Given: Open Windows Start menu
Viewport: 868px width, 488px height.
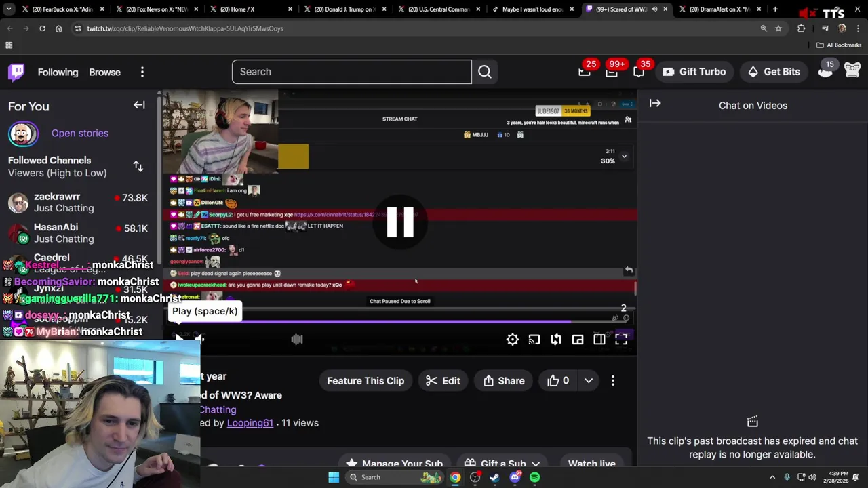Looking at the screenshot, I should point(334,477).
